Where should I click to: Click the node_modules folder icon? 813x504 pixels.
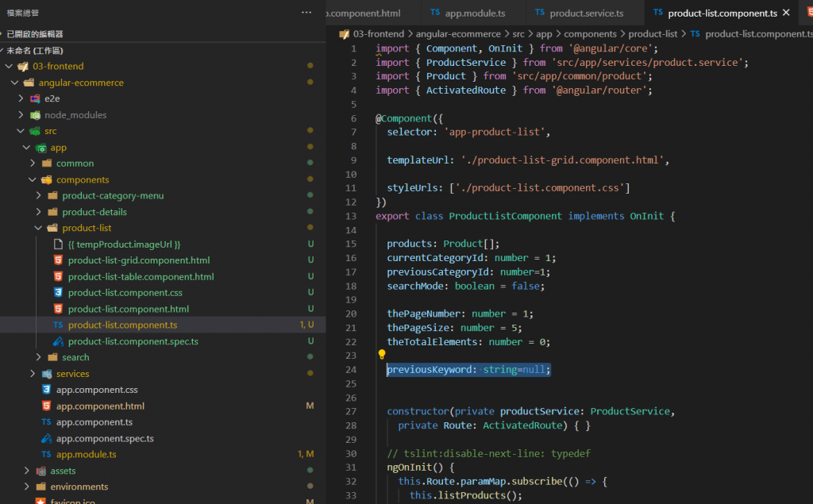tap(35, 115)
